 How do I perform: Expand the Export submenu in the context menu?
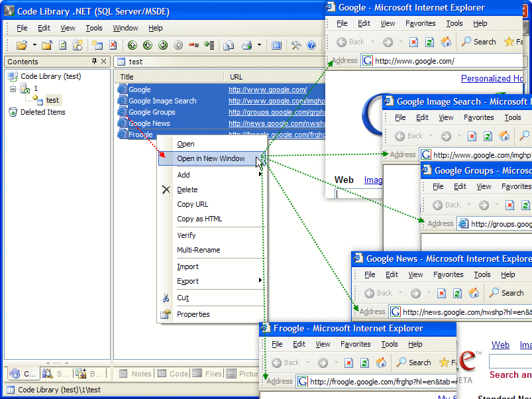(x=211, y=281)
